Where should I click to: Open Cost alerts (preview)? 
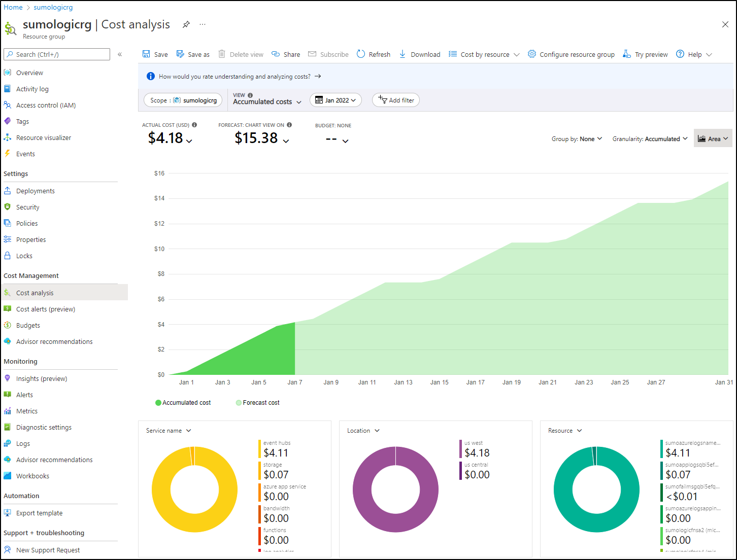click(x=45, y=309)
